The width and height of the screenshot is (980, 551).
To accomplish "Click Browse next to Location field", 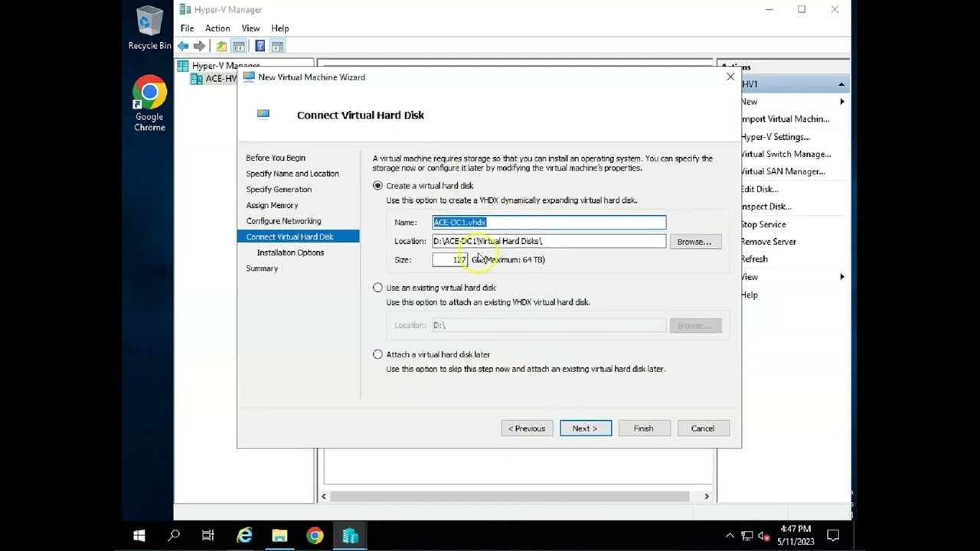I will 695,242.
